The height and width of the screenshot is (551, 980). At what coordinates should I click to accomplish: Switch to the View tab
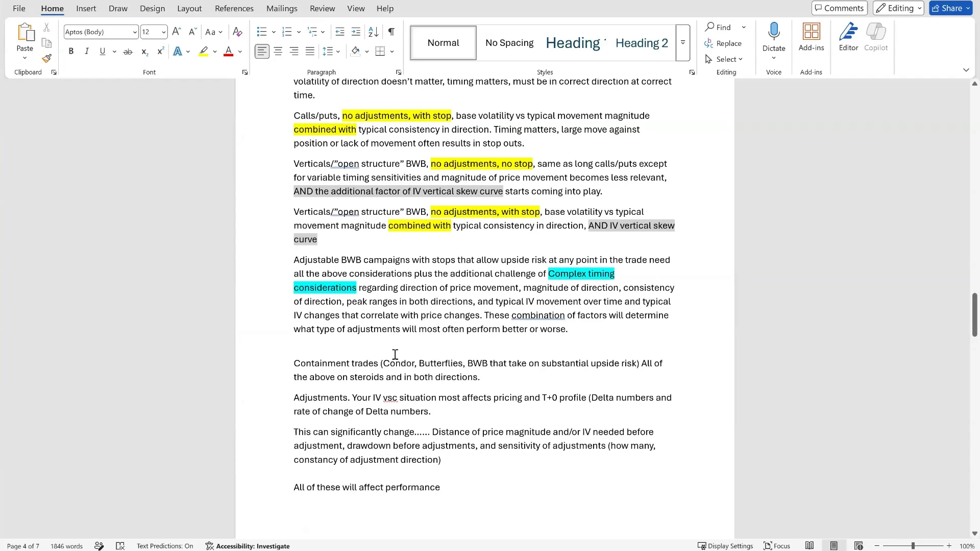(x=356, y=8)
